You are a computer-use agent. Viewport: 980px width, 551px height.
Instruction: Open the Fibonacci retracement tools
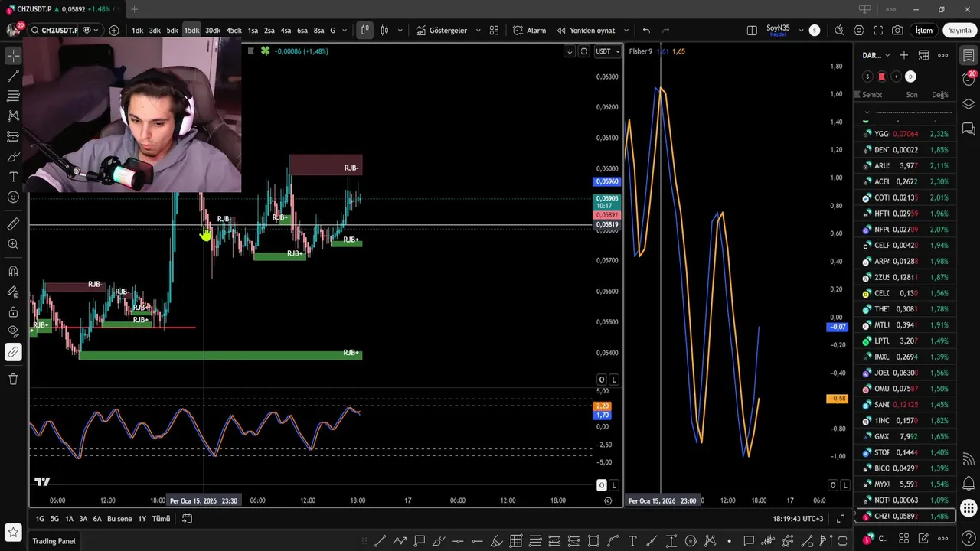click(x=13, y=96)
